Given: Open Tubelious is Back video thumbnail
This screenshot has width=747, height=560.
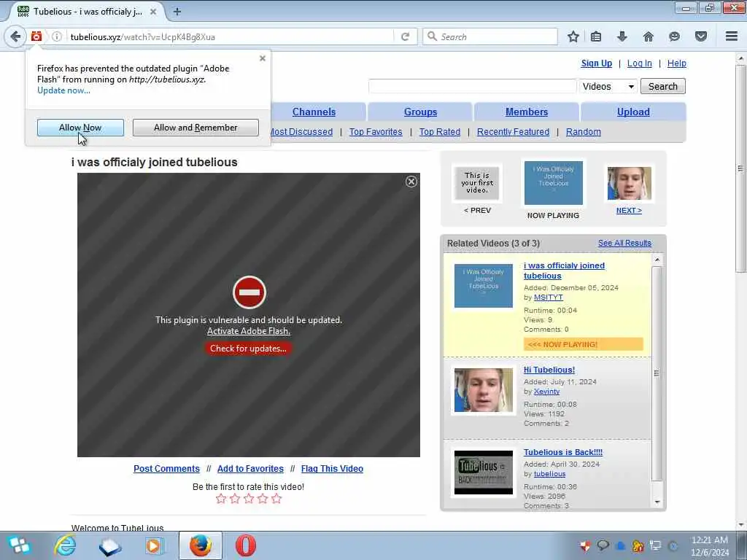Looking at the screenshot, I should pyautogui.click(x=484, y=472).
